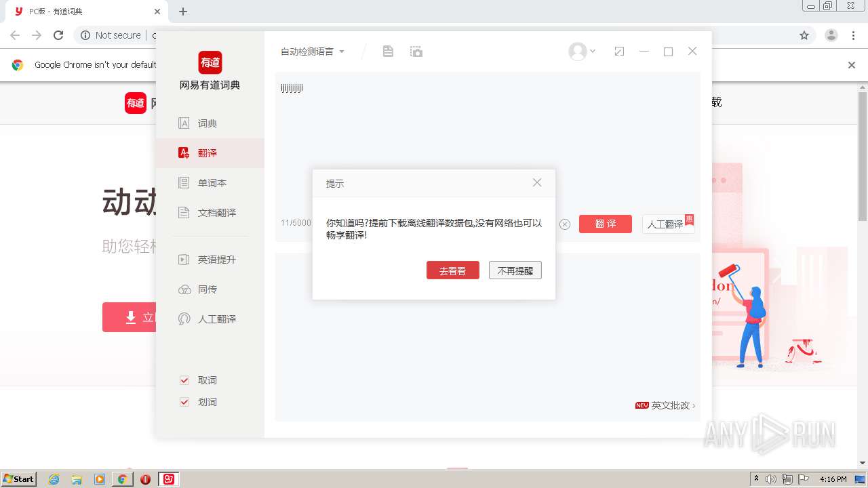Click the document translate icon in toolbar
The height and width of the screenshot is (488, 868).
tap(388, 52)
